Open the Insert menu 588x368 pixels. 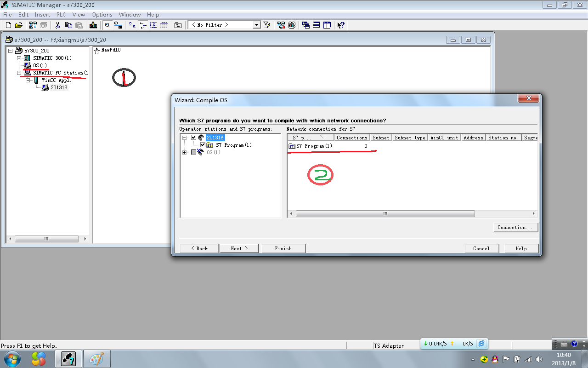point(42,15)
